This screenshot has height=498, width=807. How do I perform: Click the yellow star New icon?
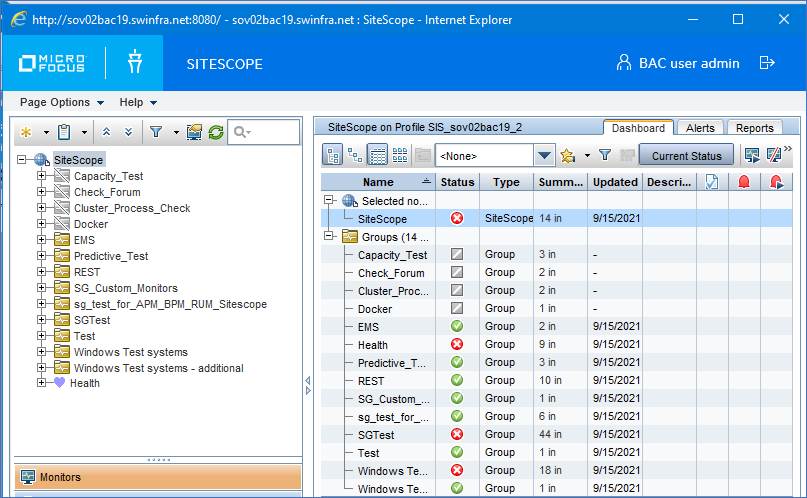[26, 132]
